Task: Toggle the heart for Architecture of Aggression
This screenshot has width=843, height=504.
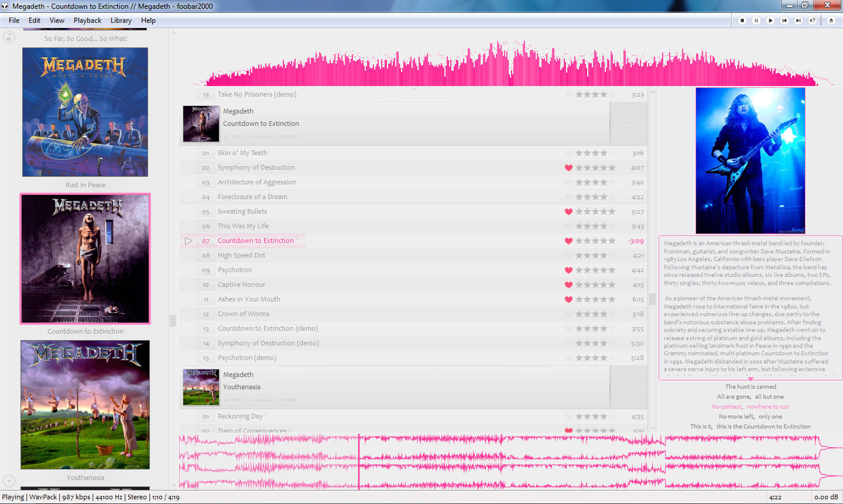Action: [x=568, y=182]
